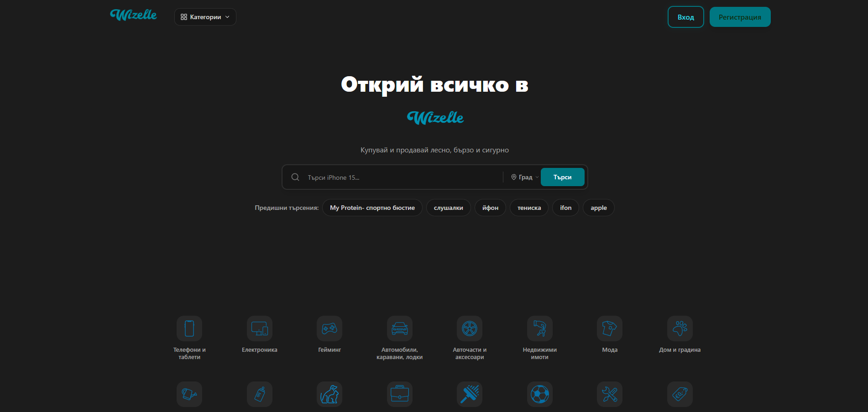Click the large Wizelle logo in hero

pyautogui.click(x=435, y=118)
